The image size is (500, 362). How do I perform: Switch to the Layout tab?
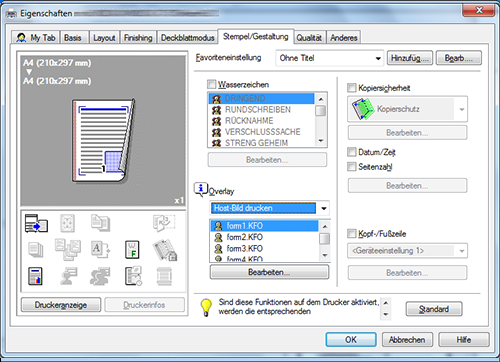coord(104,38)
